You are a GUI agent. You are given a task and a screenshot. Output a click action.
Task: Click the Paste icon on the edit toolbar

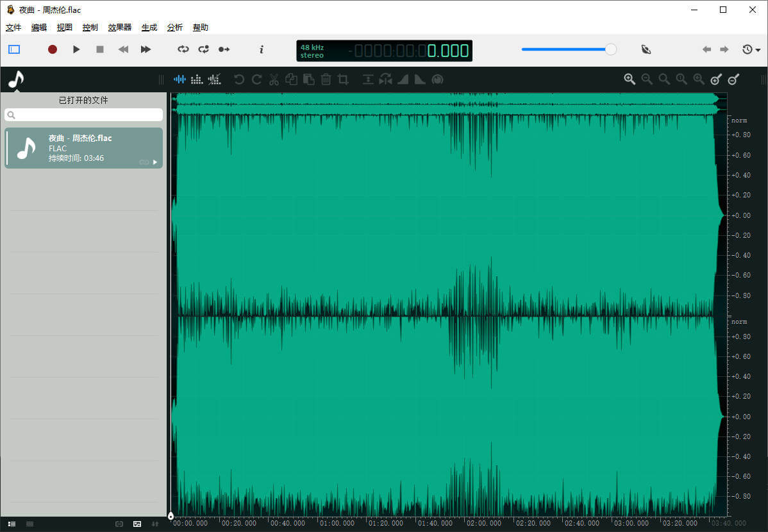click(309, 79)
